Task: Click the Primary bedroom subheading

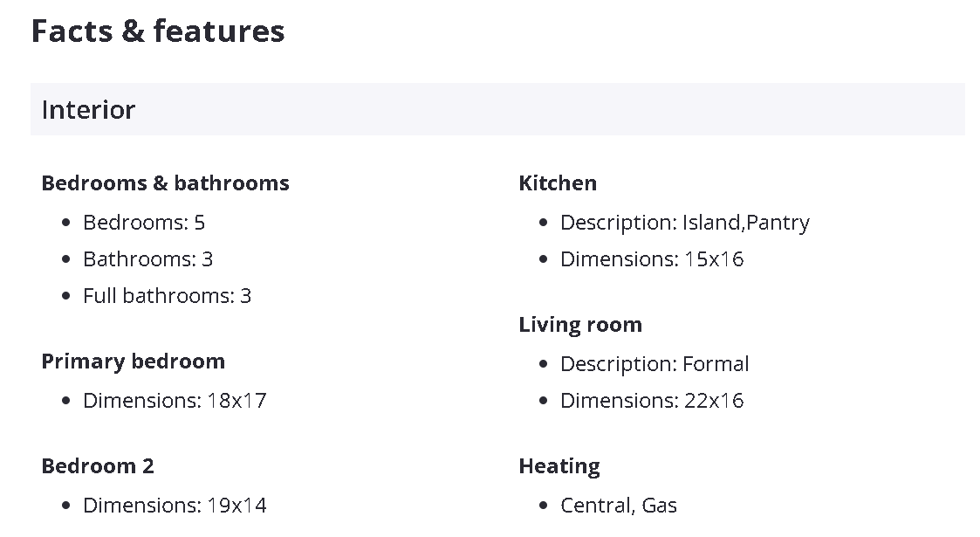Action: pos(133,361)
